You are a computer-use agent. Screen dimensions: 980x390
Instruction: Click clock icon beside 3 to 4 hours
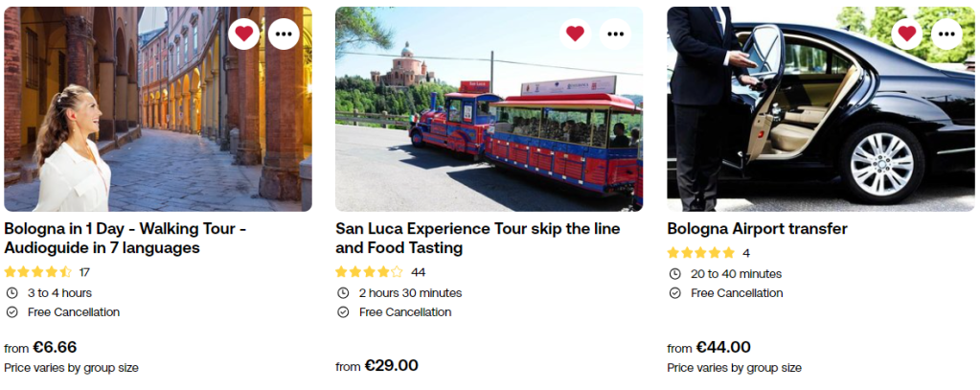11,293
